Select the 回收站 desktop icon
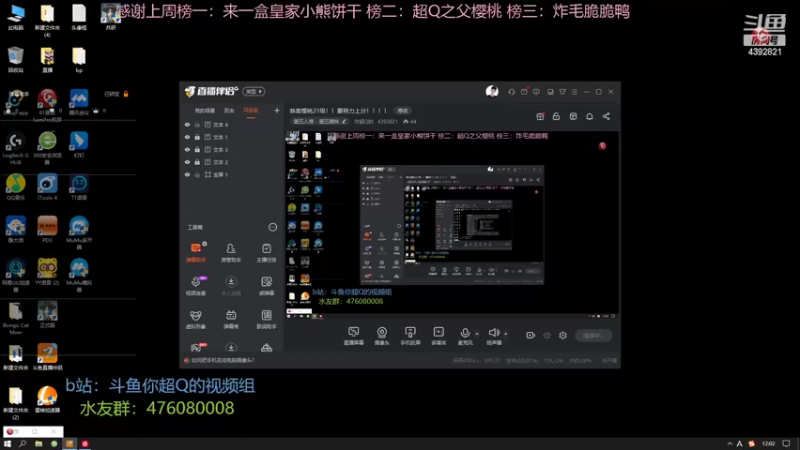Viewport: 800px width, 450px height. (16, 60)
